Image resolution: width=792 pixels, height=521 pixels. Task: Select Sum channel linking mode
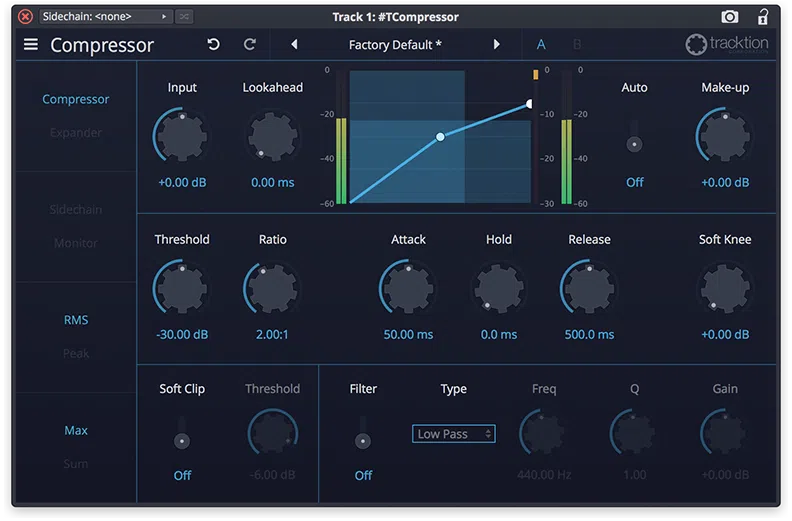(76, 464)
